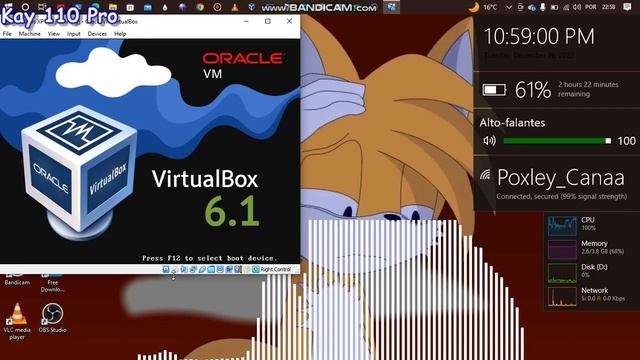This screenshot has height=360, width=640.
Task: Open the Machine menu in VirtualBox
Action: 29,34
